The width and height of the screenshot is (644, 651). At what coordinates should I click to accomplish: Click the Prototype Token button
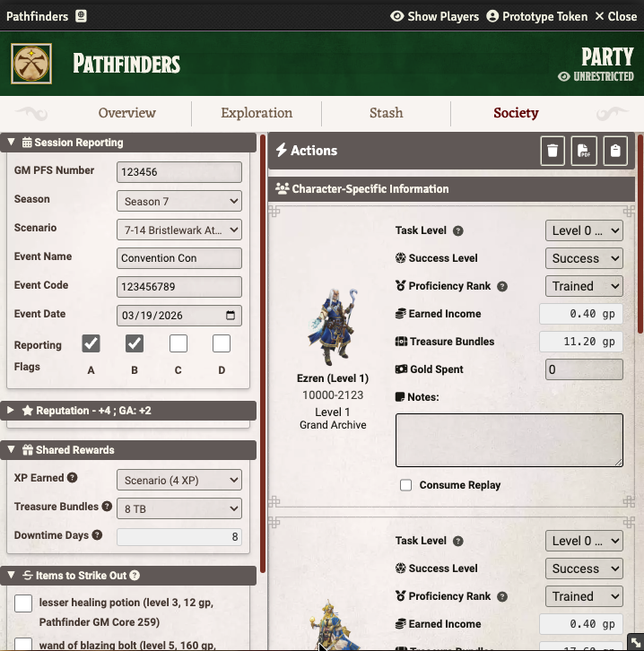[537, 16]
